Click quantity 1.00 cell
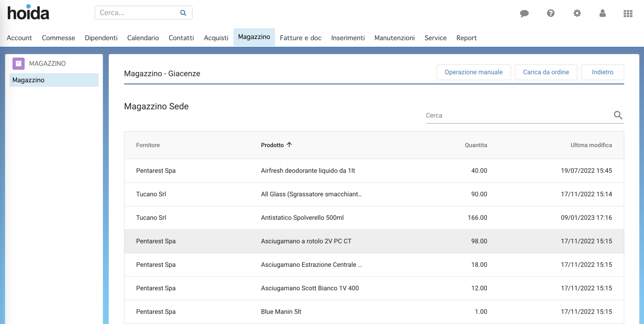644x324 pixels. click(x=481, y=312)
